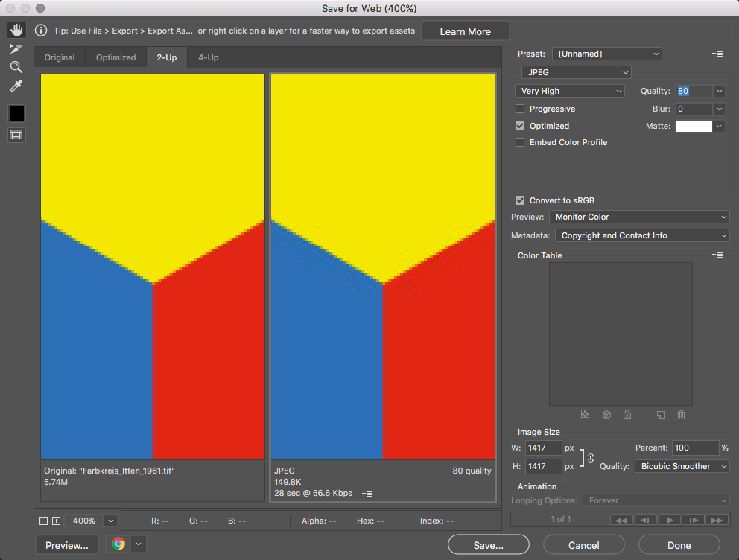Open the Metadata dropdown
This screenshot has width=739, height=560.
coord(641,235)
